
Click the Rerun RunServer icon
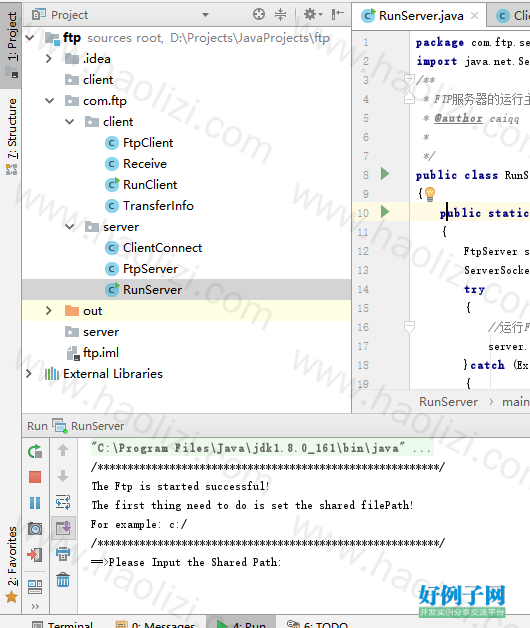click(35, 451)
